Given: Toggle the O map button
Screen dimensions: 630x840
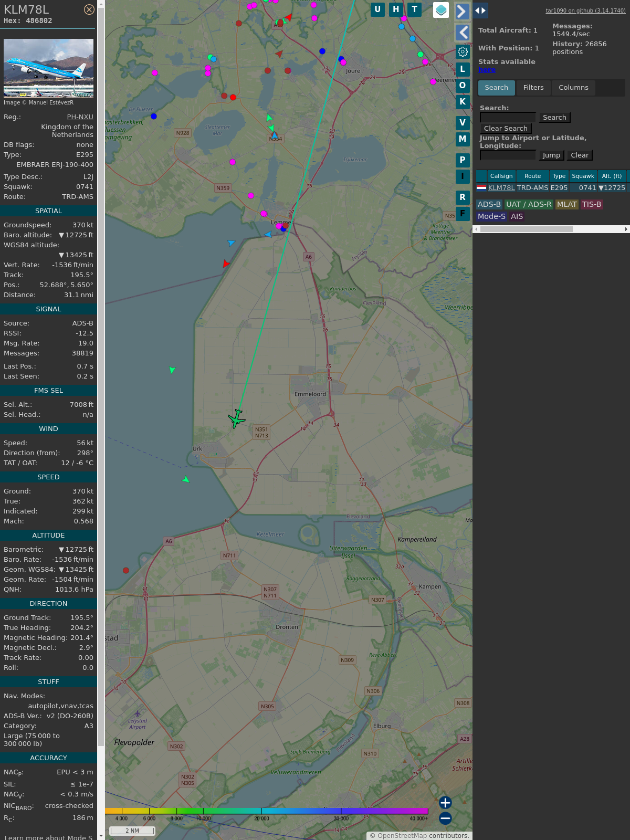Looking at the screenshot, I should (463, 86).
